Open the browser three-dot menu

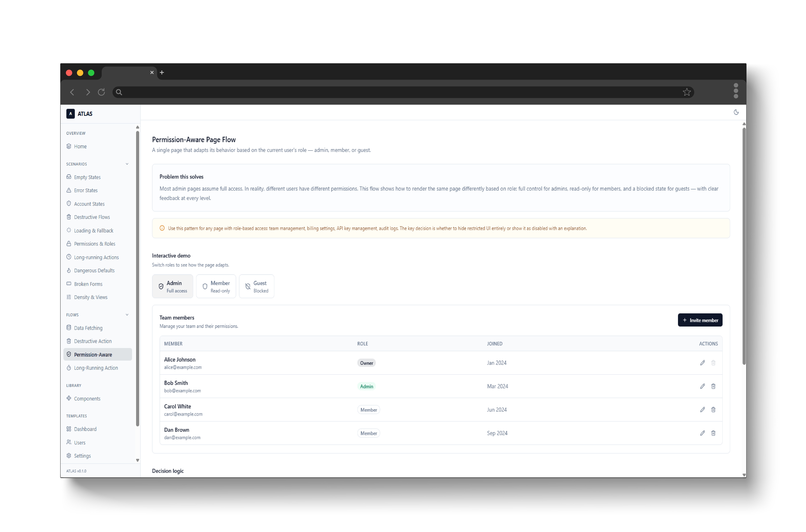point(736,91)
